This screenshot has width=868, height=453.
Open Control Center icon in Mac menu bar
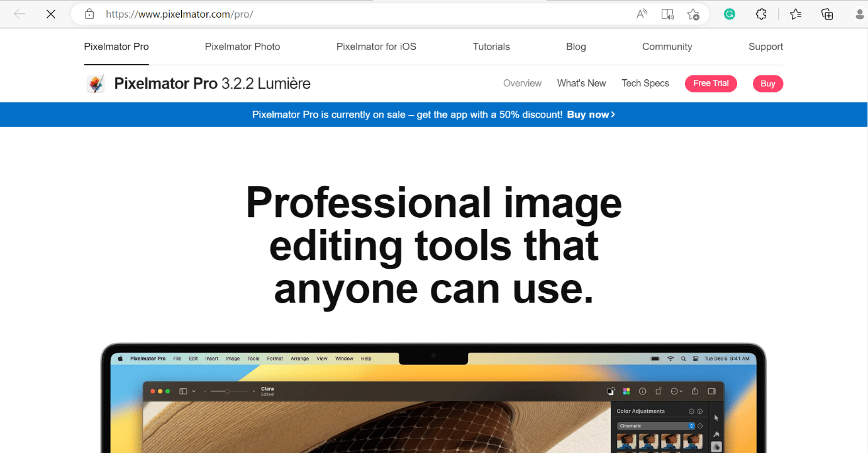click(696, 359)
